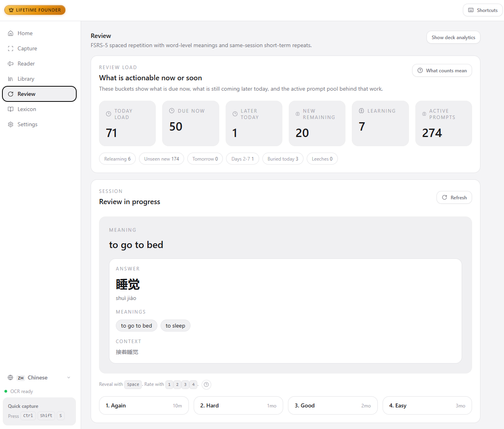Go to Capture in sidebar
This screenshot has height=429, width=504.
[x=39, y=48]
